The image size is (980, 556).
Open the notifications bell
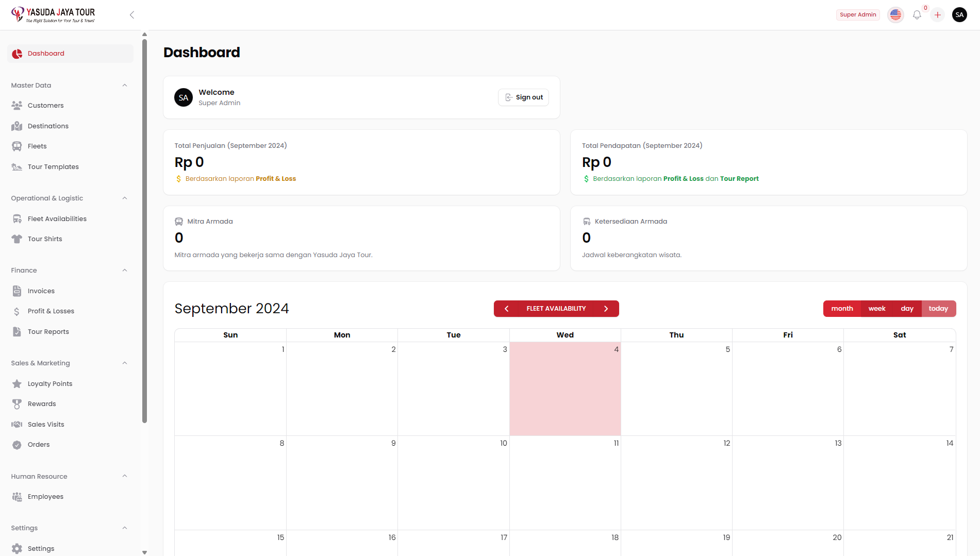917,15
